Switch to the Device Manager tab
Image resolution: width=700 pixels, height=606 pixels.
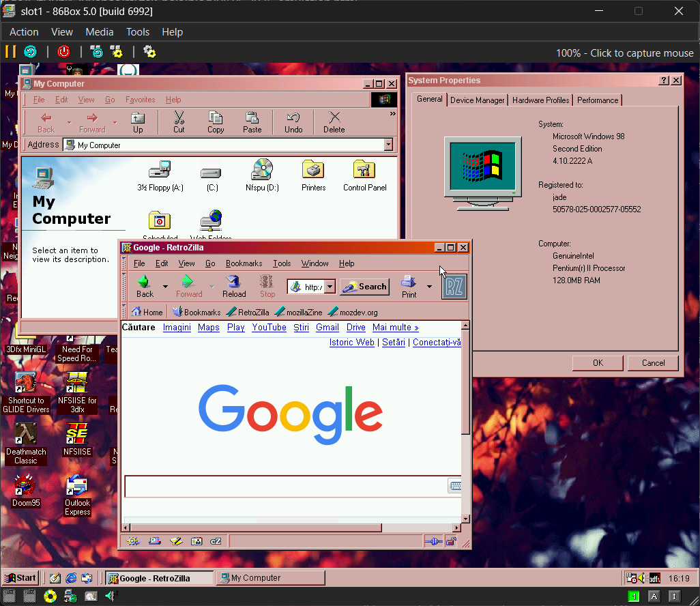(478, 100)
